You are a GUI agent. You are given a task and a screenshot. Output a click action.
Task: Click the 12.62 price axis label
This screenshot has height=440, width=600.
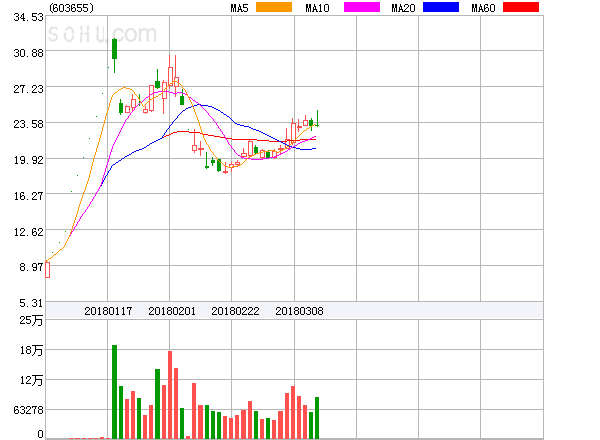point(29,232)
